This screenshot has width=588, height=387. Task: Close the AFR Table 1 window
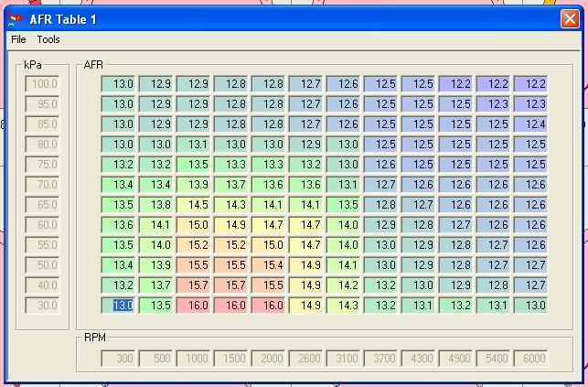[x=568, y=18]
